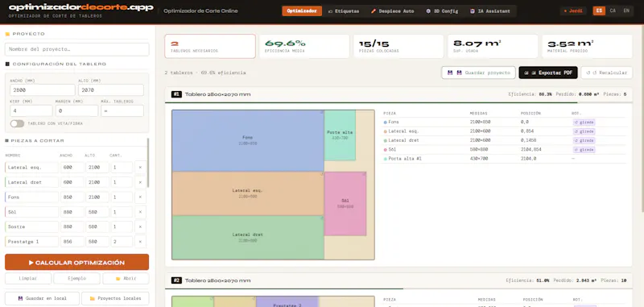
Task: Click the width field of Fons piece
Action: (x=72, y=197)
